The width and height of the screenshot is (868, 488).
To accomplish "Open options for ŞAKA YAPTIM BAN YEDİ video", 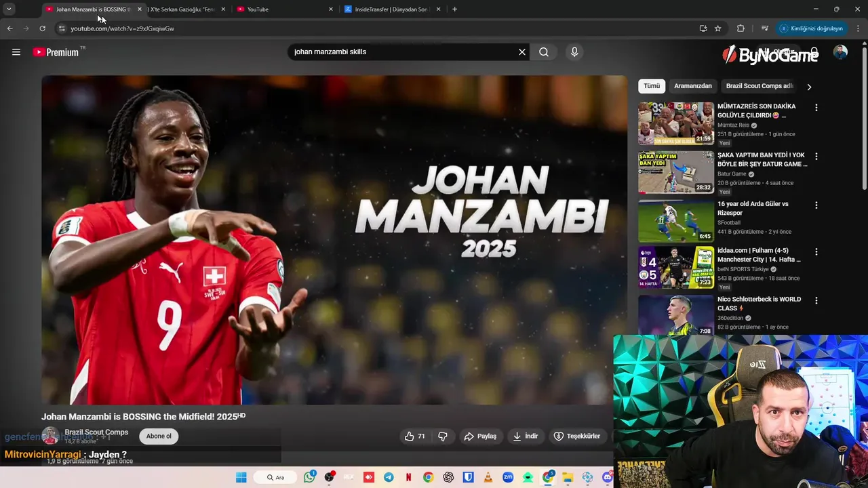I will coord(816,157).
